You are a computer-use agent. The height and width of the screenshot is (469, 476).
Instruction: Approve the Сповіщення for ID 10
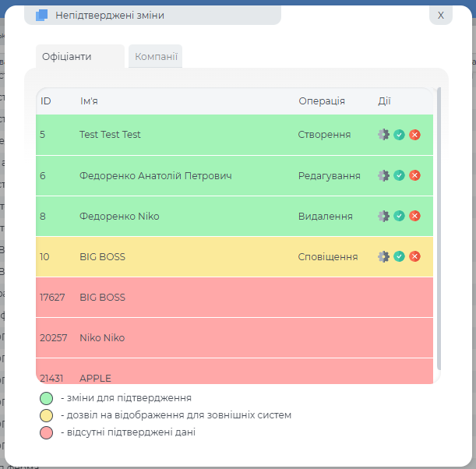(x=399, y=256)
